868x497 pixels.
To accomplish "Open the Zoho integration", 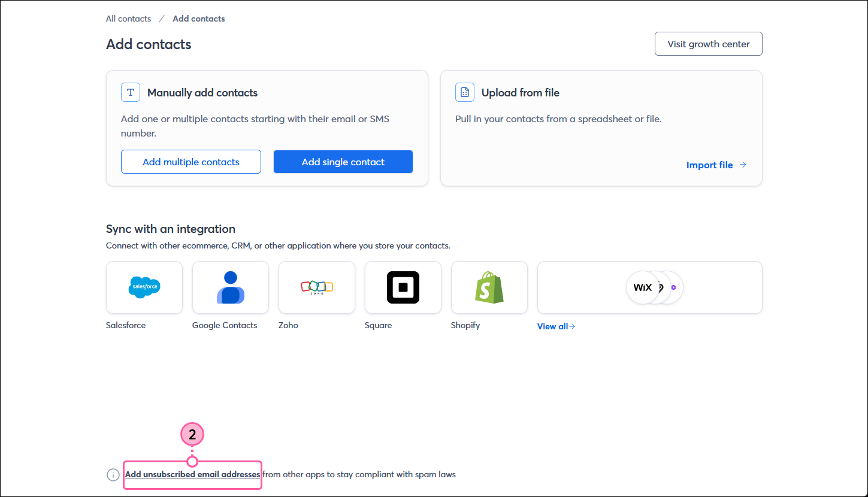I will coord(316,287).
